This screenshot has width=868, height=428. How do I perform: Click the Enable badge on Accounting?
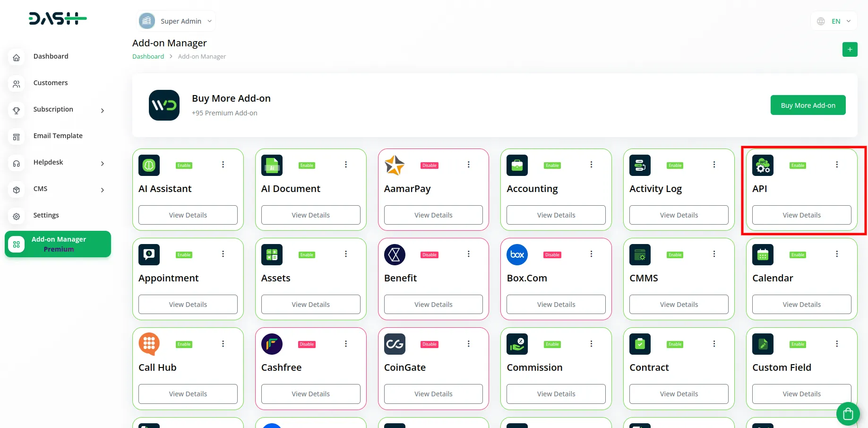(x=552, y=166)
